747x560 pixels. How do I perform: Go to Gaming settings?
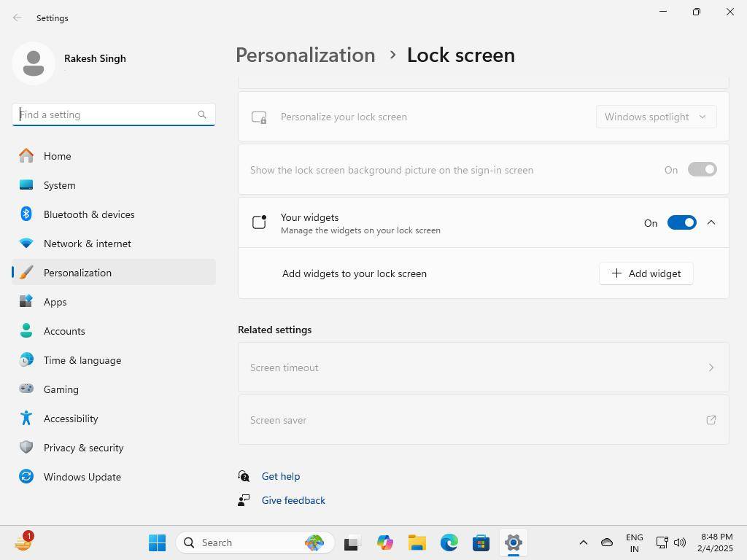[x=113, y=389]
